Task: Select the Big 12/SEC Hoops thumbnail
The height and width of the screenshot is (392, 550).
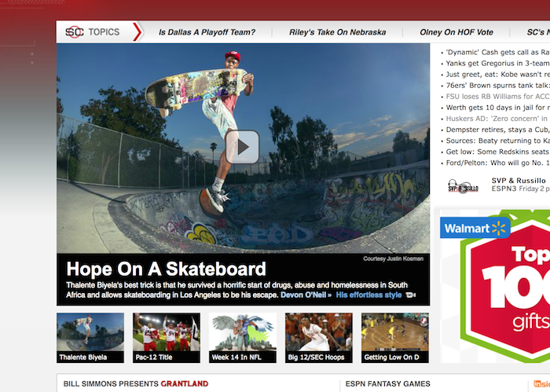Action: click(318, 338)
